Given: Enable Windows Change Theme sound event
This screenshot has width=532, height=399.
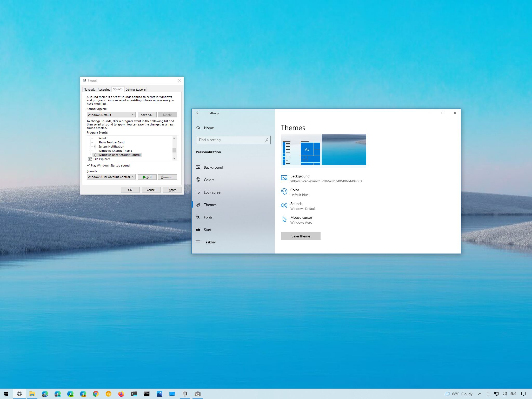Looking at the screenshot, I should [x=115, y=150].
